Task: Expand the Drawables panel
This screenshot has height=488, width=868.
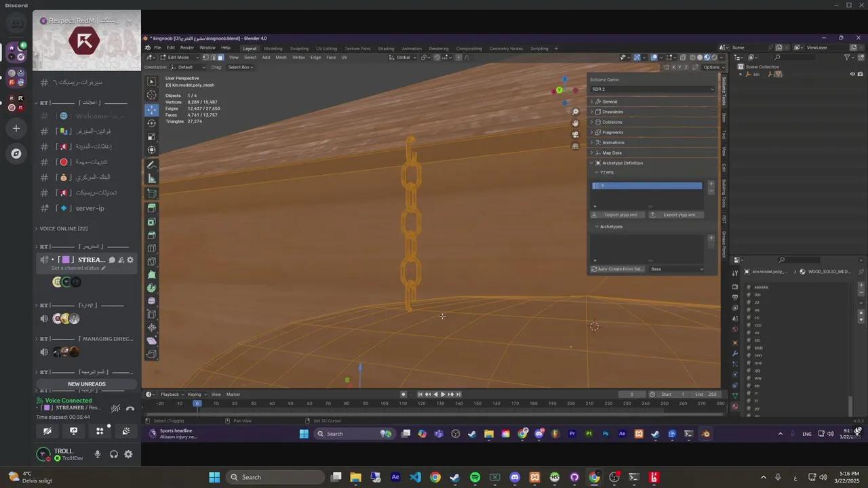Action: 612,112
